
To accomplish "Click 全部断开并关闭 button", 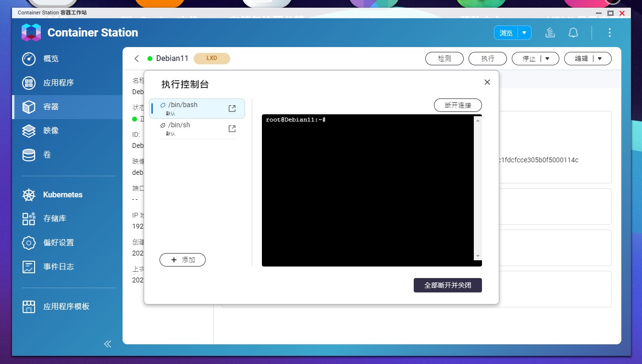I will coord(447,285).
